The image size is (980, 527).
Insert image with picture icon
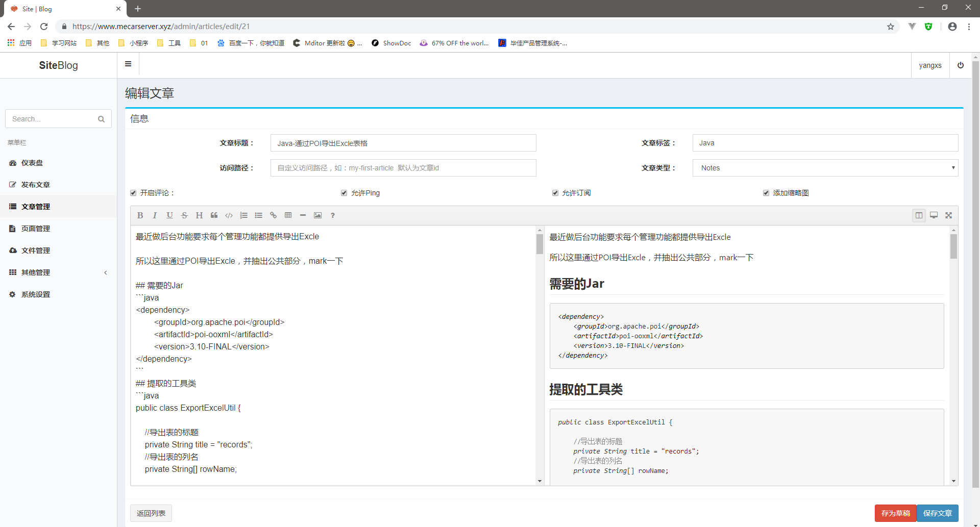[317, 215]
